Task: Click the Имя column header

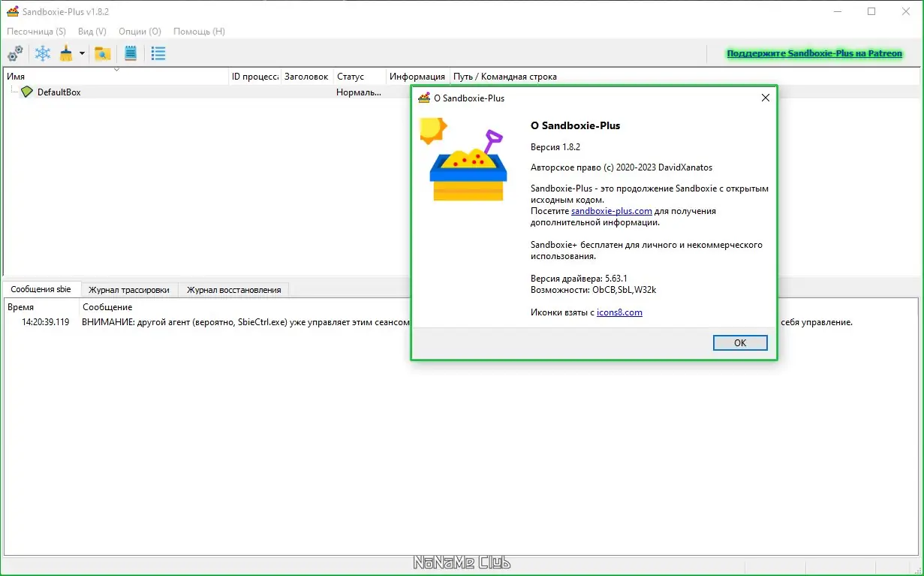Action: point(116,77)
